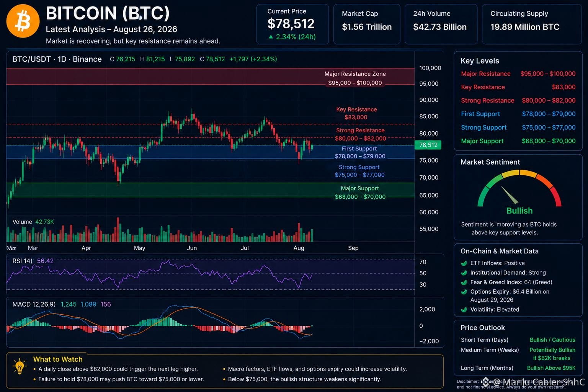Click the checkmark beside Volatility: Elevated
This screenshot has width=588, height=392.
click(x=464, y=310)
